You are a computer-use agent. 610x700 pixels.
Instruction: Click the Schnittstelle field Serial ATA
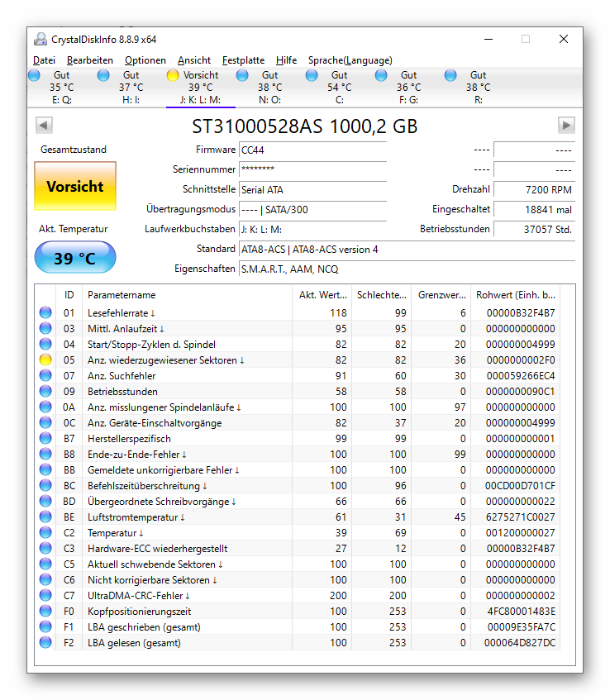(312, 190)
